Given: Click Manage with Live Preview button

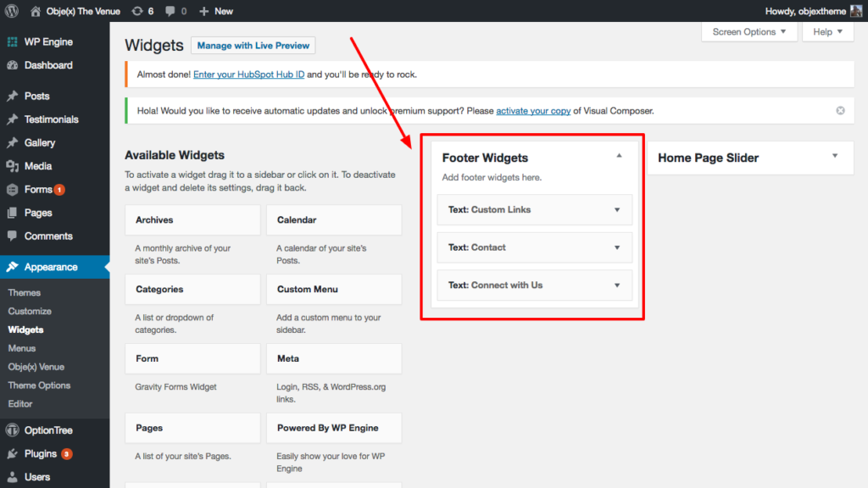Looking at the screenshot, I should tap(253, 46).
